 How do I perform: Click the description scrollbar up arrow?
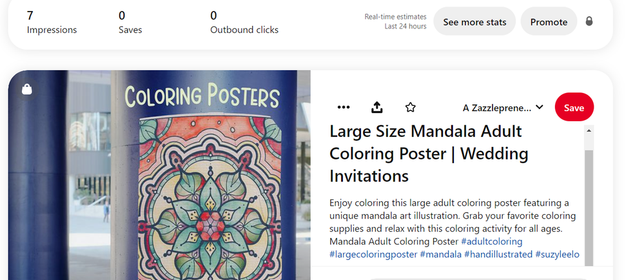pyautogui.click(x=589, y=131)
